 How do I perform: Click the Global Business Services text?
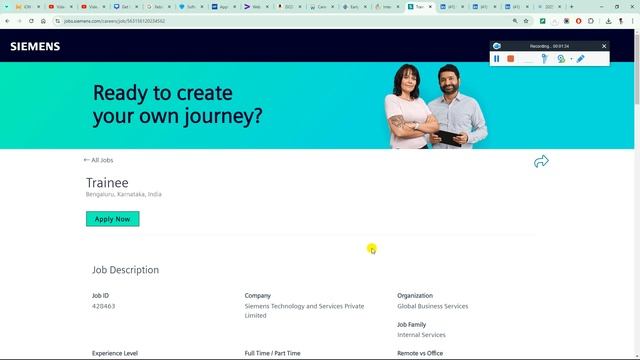tap(433, 306)
